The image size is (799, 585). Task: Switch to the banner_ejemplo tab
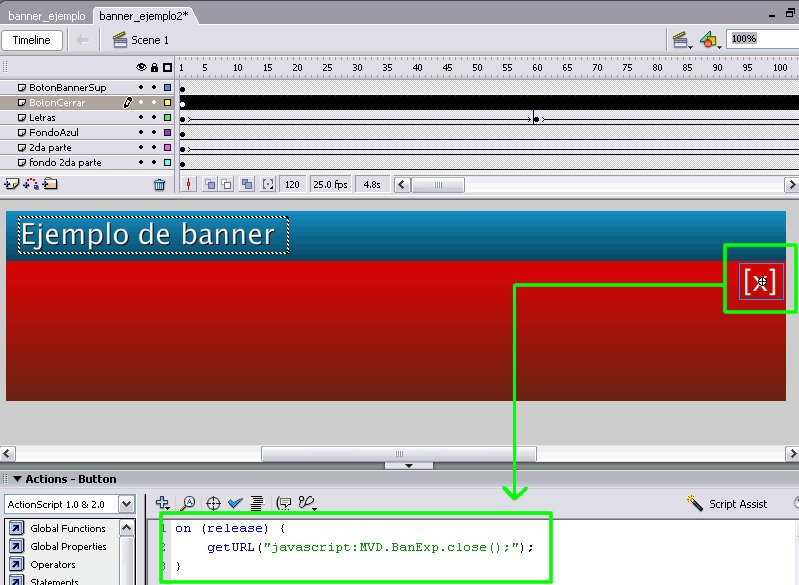(x=46, y=16)
